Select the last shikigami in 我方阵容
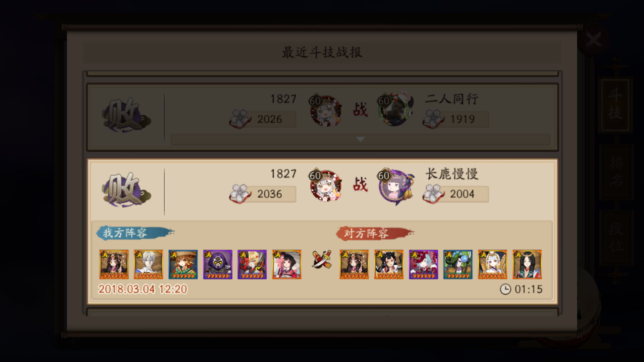The height and width of the screenshot is (362, 644). point(286,264)
